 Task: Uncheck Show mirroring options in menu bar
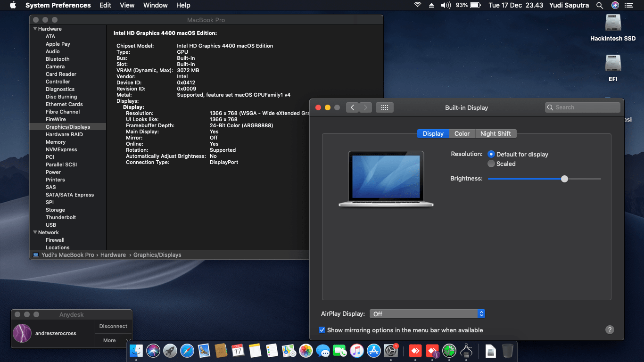[x=322, y=330]
